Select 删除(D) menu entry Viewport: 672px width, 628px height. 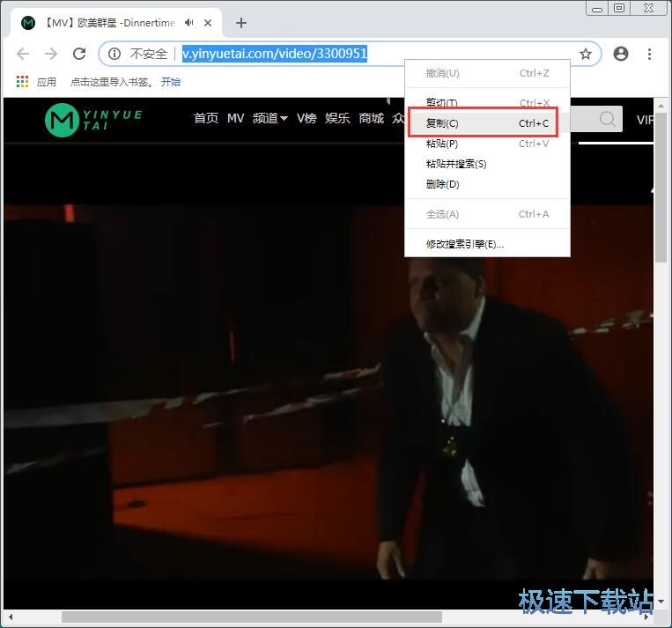point(487,184)
